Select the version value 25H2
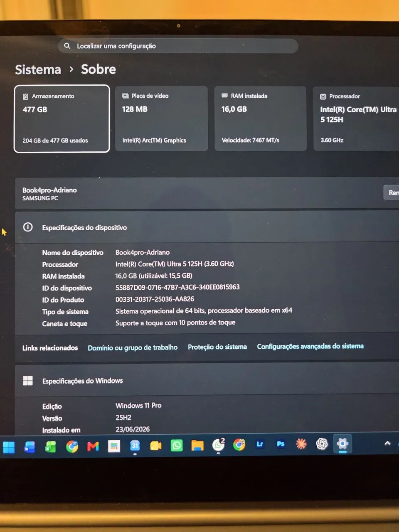This screenshot has height=532, width=399. point(123,417)
